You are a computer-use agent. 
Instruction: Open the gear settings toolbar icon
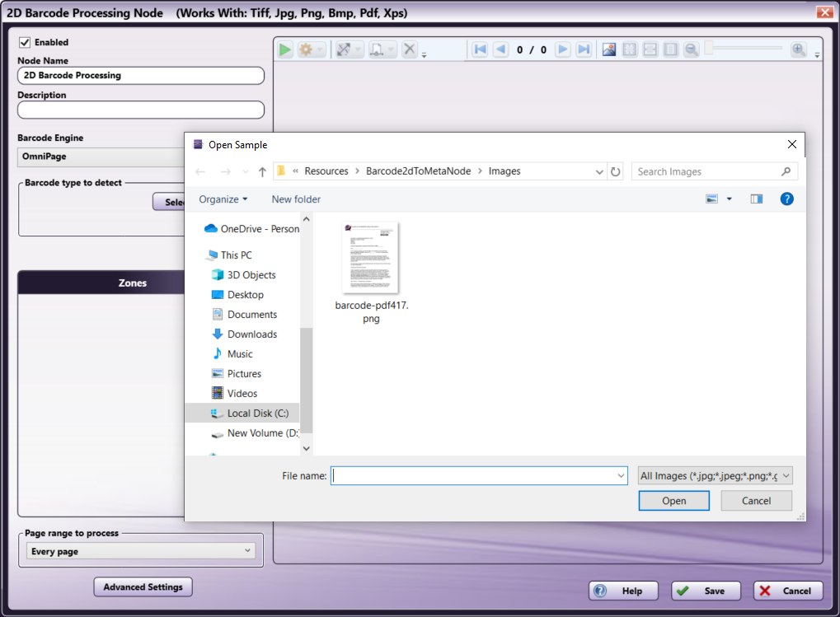pos(306,49)
